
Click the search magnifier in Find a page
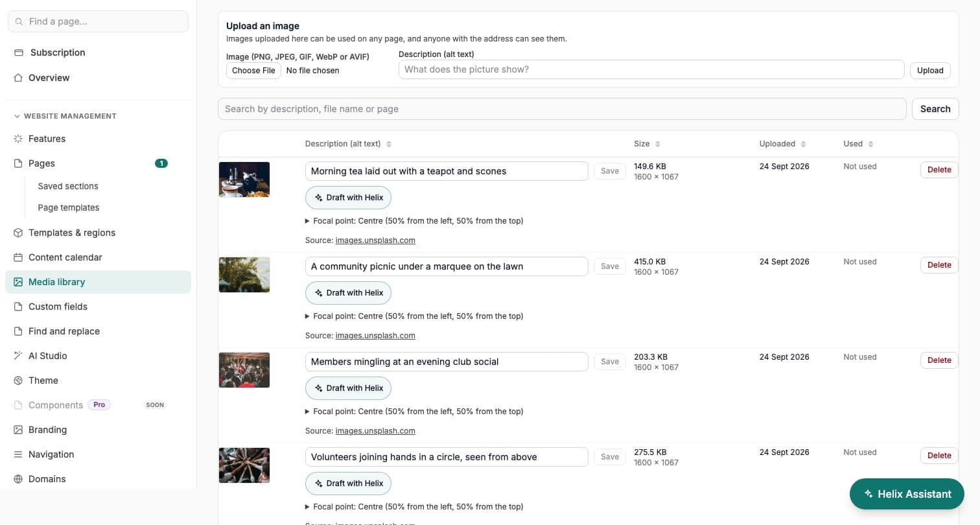(19, 21)
